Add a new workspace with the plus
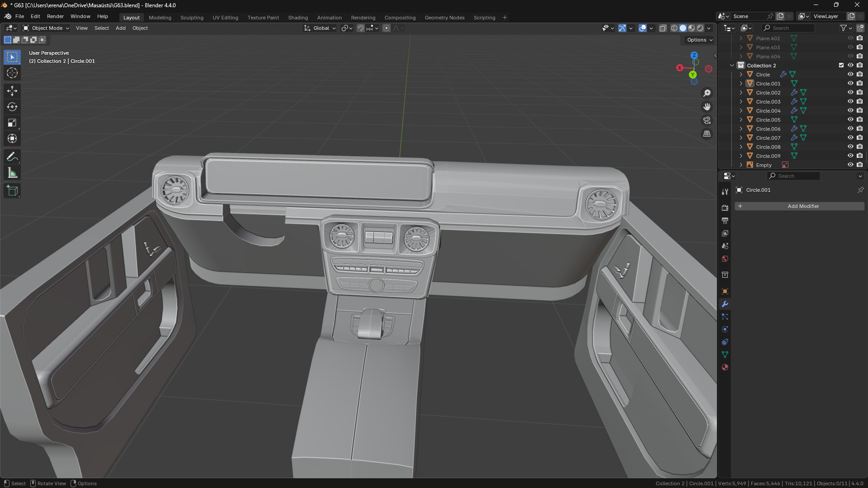 point(505,18)
